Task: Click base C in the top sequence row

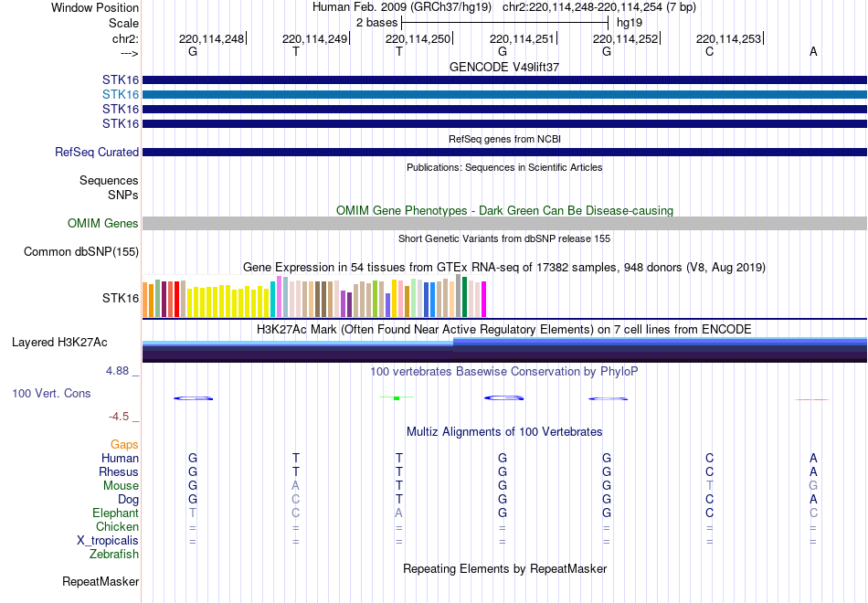Action: pyautogui.click(x=710, y=51)
